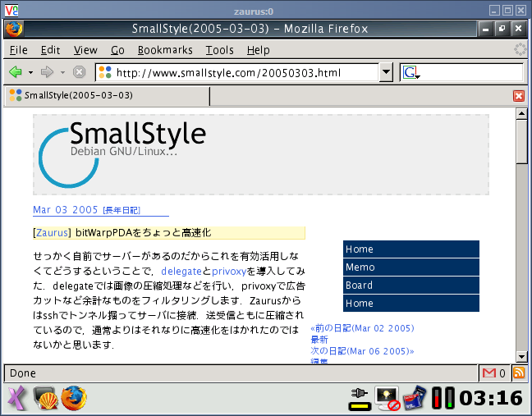Open the Gmail notifier in status bar
This screenshot has height=416, width=532.
point(493,373)
